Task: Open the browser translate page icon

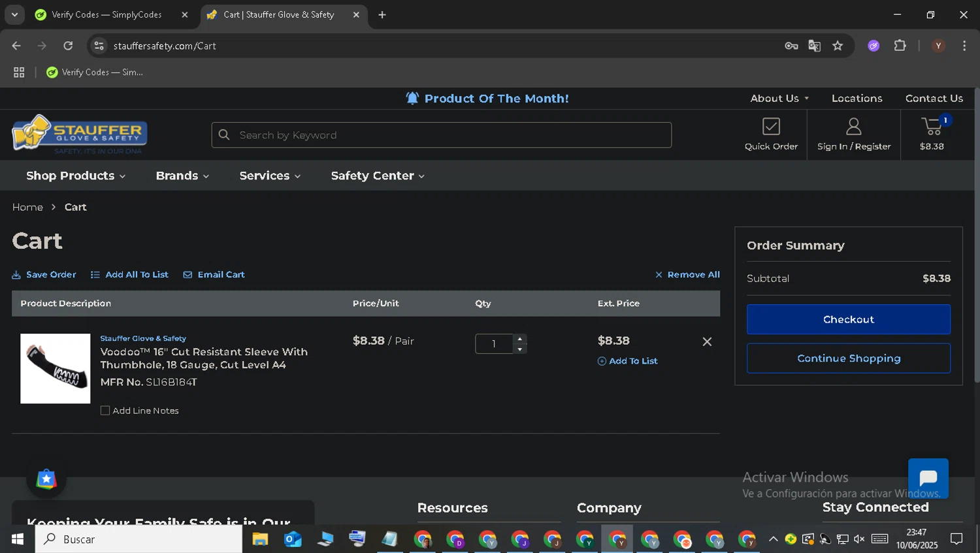Action: 814,46
